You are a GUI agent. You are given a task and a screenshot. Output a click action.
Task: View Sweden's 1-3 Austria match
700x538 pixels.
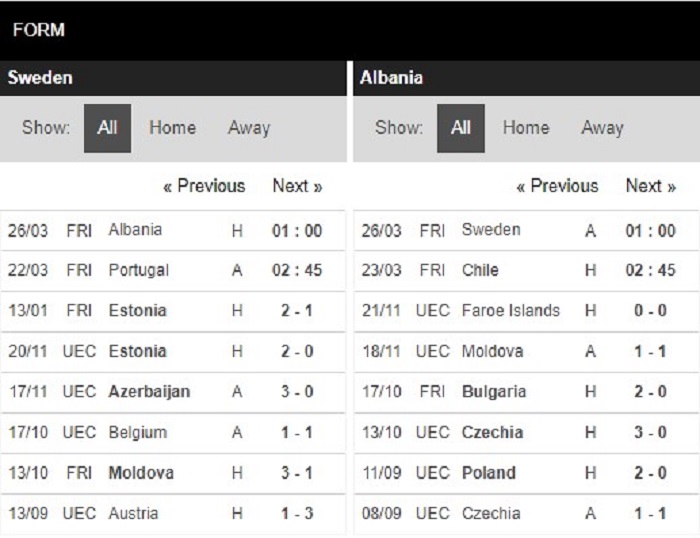coord(173,514)
